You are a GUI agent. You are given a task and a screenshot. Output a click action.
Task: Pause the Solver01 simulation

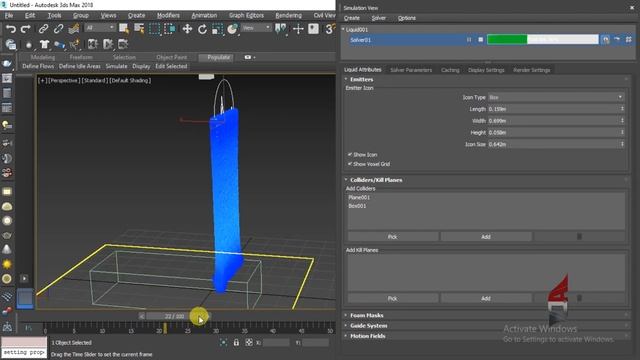(469, 40)
